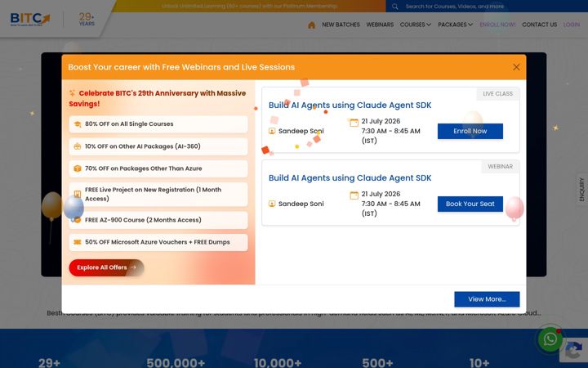This screenshot has width=588, height=368.
Task: Open the home icon in navigation
Action: [x=311, y=25]
